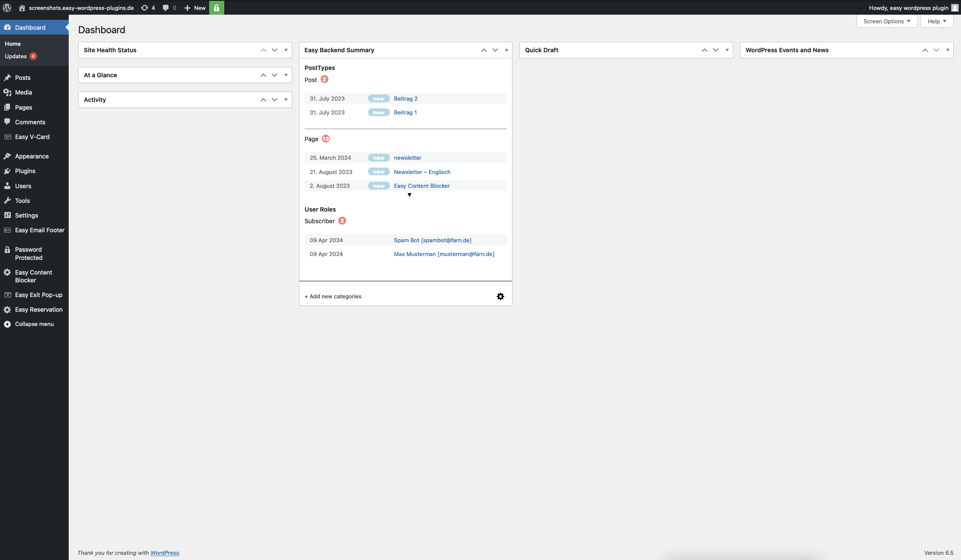Open the Beitrag 1 post link
Image resolution: width=961 pixels, height=560 pixels.
click(405, 112)
